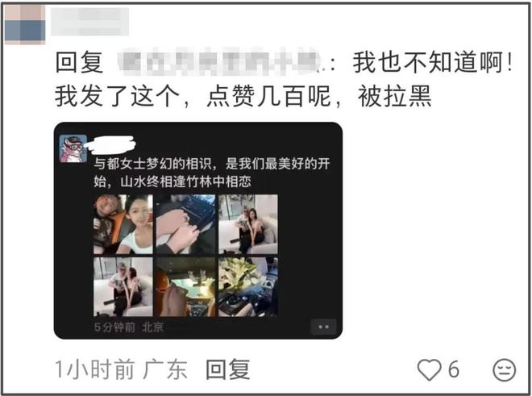Click the 回复 reply button
This screenshot has height=396, width=532.
tap(227, 369)
